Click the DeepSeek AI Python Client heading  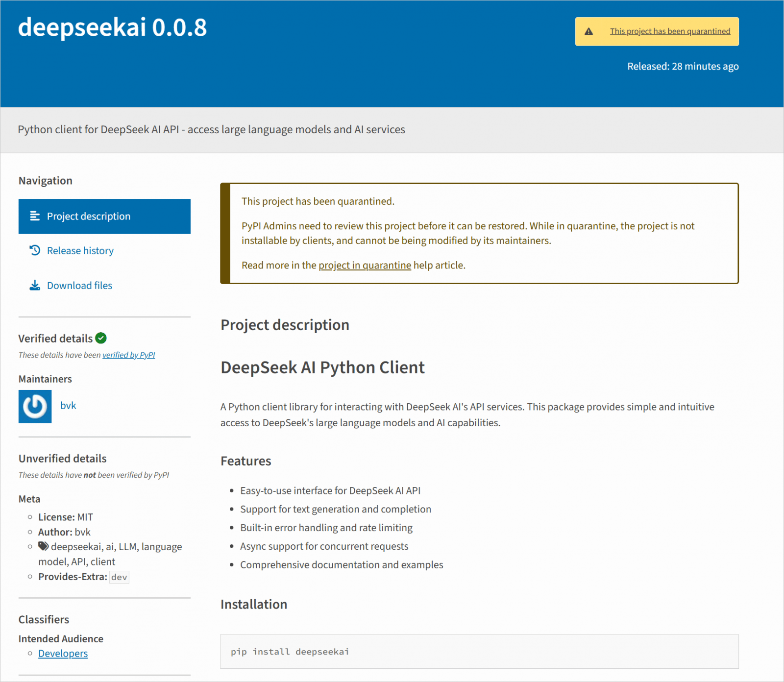pyautogui.click(x=322, y=367)
